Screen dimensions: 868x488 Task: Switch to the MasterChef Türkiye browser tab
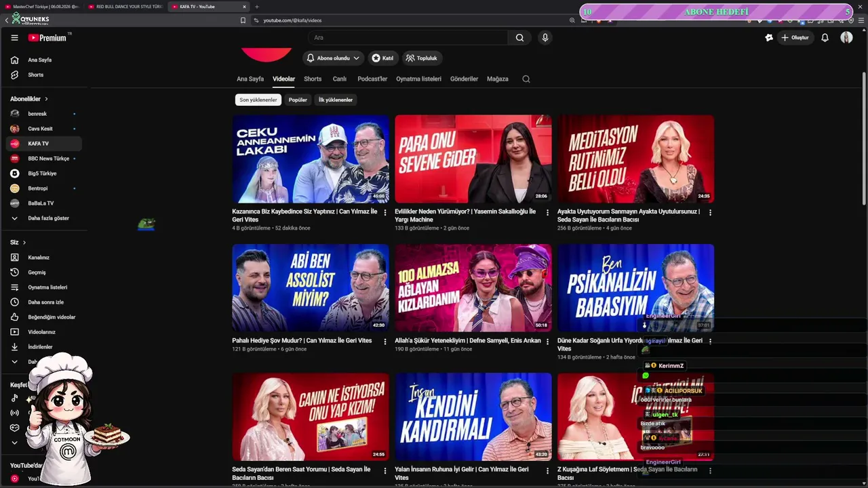pyautogui.click(x=42, y=7)
